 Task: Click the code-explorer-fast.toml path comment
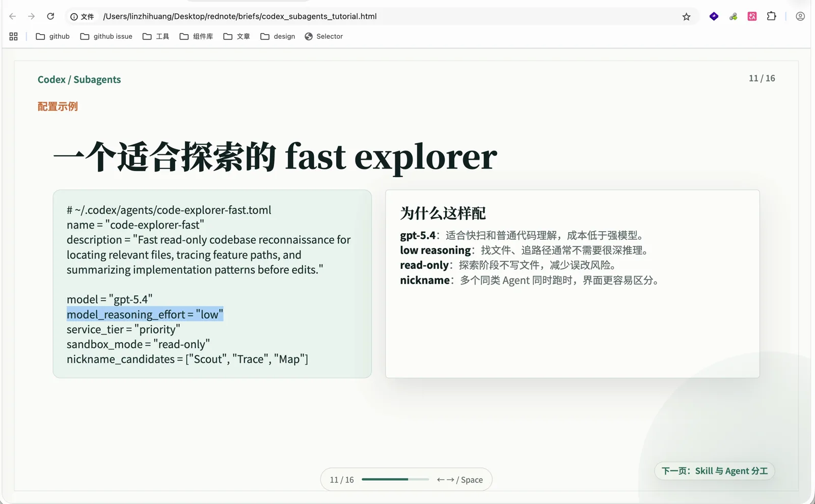(x=169, y=210)
